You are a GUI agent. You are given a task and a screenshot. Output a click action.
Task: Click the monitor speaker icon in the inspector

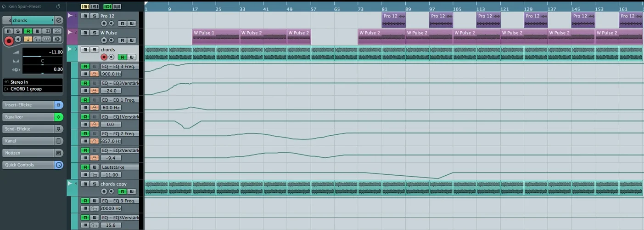(18, 40)
